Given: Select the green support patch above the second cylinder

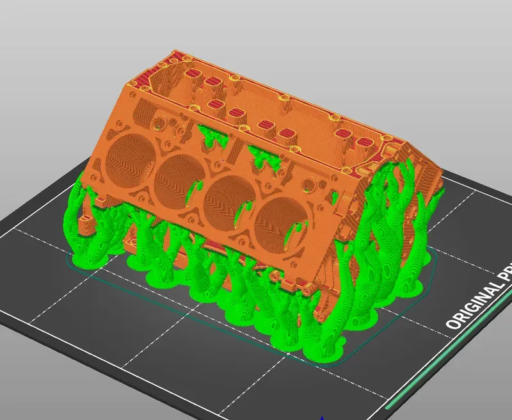Looking at the screenshot, I should (211, 134).
